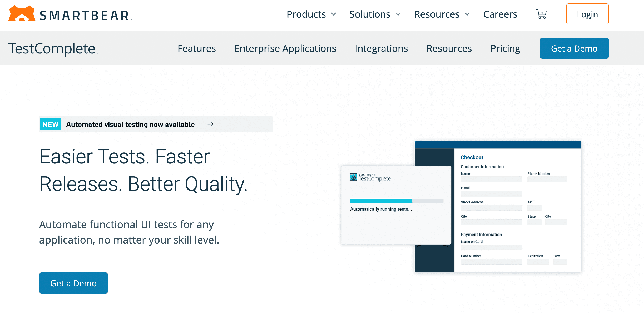Open the Careers menu item

pyautogui.click(x=500, y=14)
